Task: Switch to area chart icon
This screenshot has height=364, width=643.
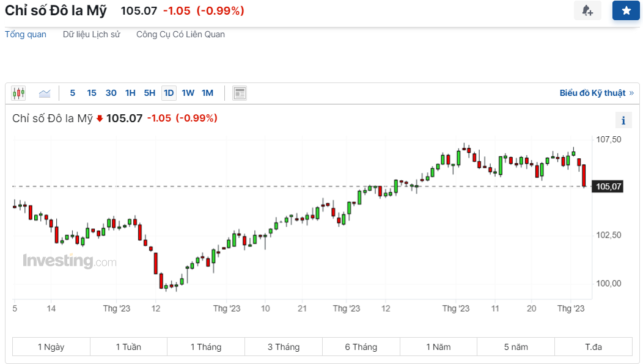Action: [45, 93]
